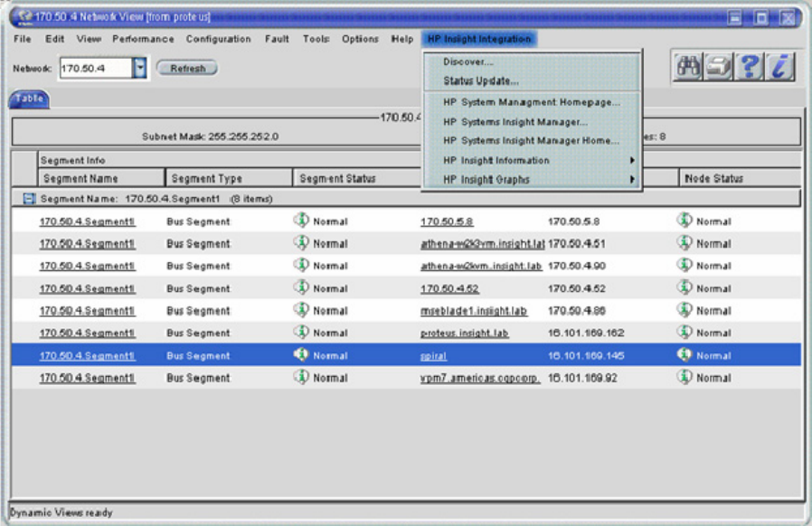Click segment status icon in mseblade1.insight.lab row
Screen dimensions: 812x526
coord(301,310)
